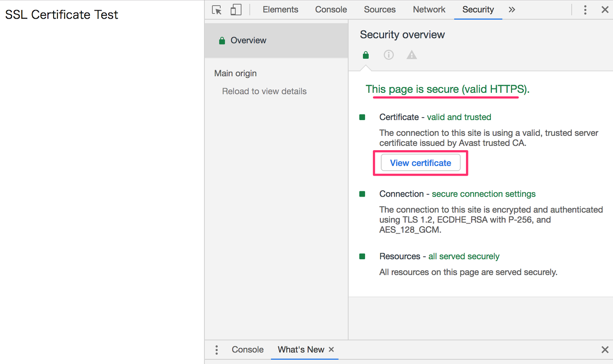Screen dimensions: 613x364
Task: Show more tabs with the double chevron
Action: pos(512,10)
